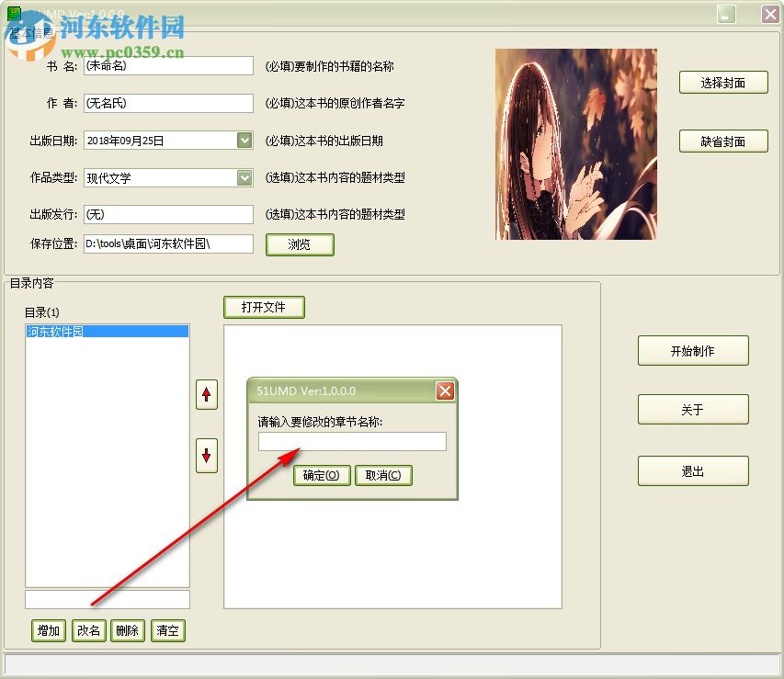Move selected chapter up with red up arrow
Screen dimensions: 784x679
206,395
